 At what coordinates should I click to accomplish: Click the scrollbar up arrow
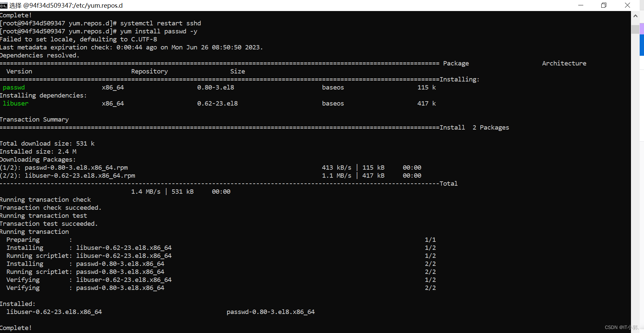click(x=635, y=16)
